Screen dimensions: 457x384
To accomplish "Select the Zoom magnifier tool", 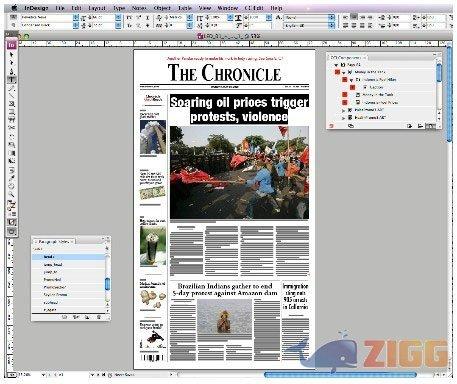I will 12,194.
